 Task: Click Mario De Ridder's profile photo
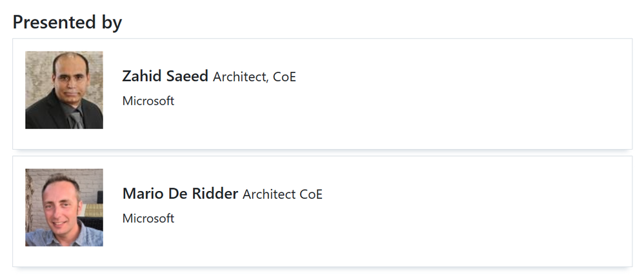64,208
